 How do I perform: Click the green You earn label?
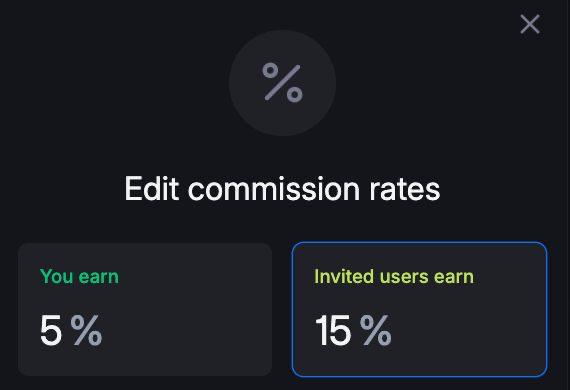79,277
